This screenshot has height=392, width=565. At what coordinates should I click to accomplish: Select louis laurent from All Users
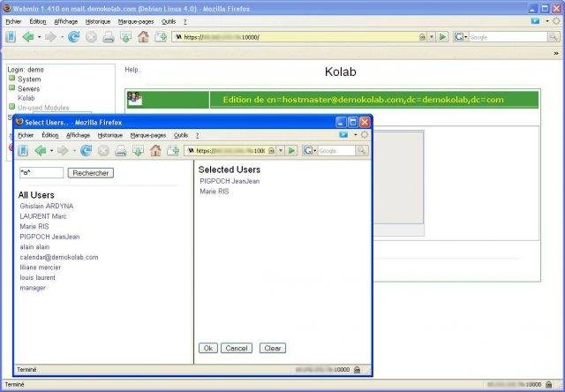tap(37, 278)
